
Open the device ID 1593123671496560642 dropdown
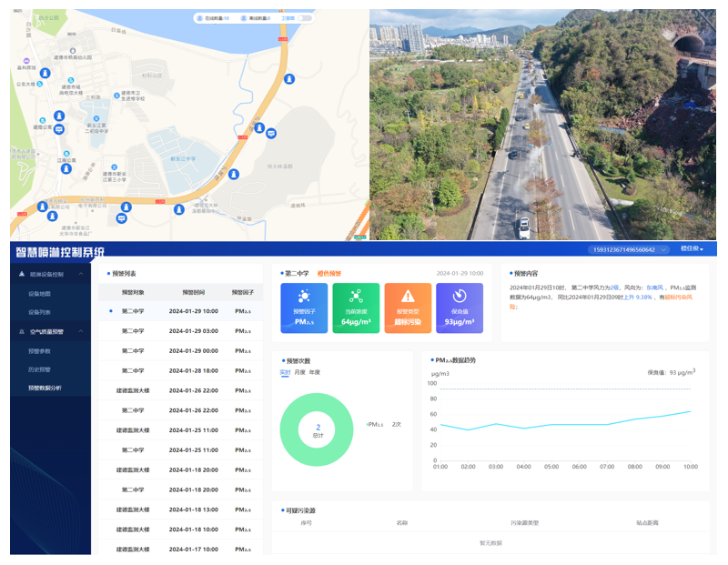pyautogui.click(x=629, y=250)
